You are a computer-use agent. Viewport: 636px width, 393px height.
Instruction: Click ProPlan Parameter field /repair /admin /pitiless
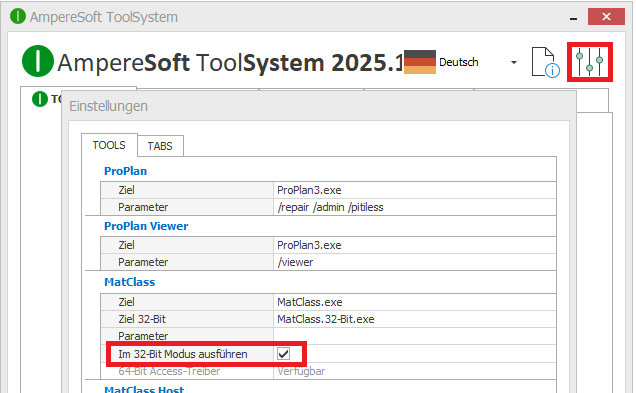[414, 207]
